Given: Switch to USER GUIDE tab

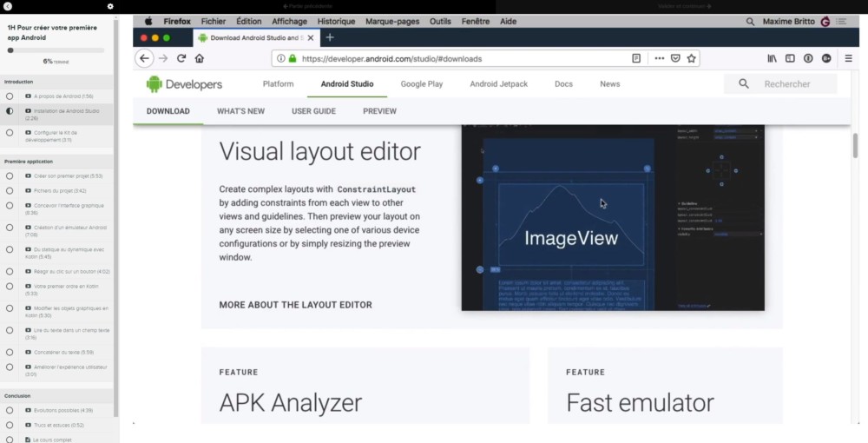Looking at the screenshot, I should coord(314,111).
